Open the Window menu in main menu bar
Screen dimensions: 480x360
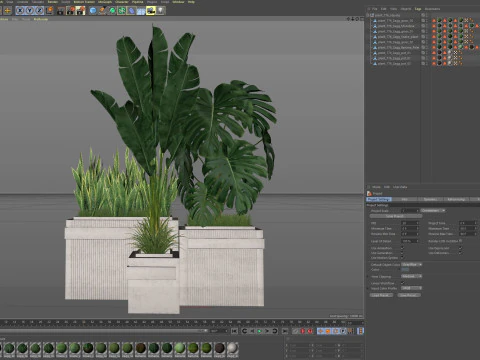(178, 2)
